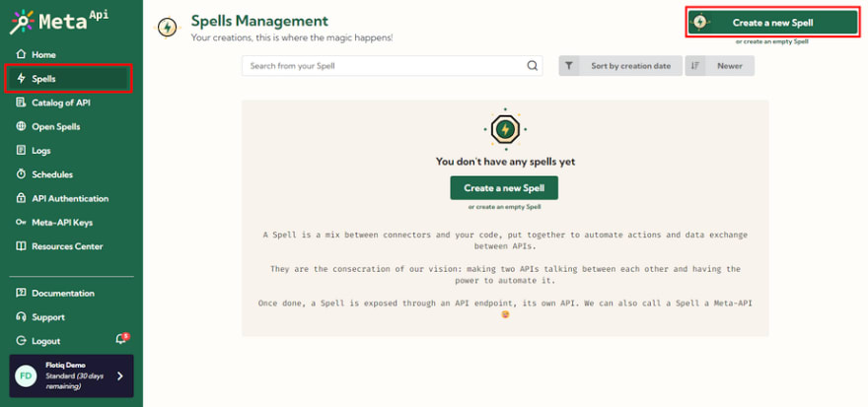Click the Spells Management header icon
The width and height of the screenshot is (868, 407).
pos(167,28)
